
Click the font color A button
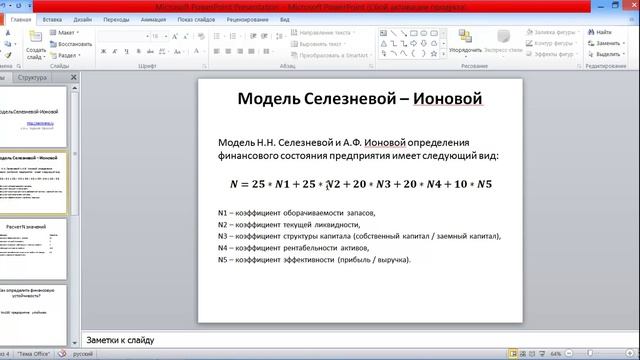[x=196, y=51]
